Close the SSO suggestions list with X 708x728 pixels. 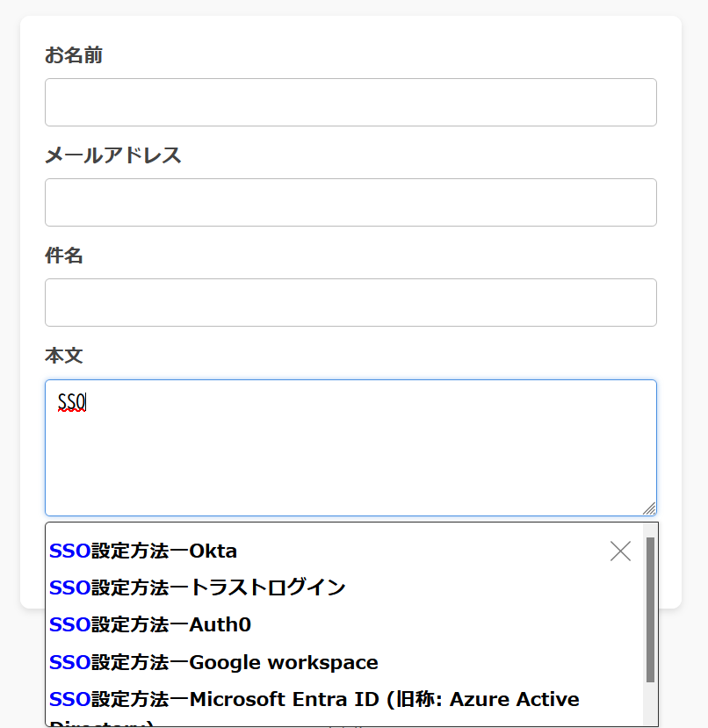point(620,551)
